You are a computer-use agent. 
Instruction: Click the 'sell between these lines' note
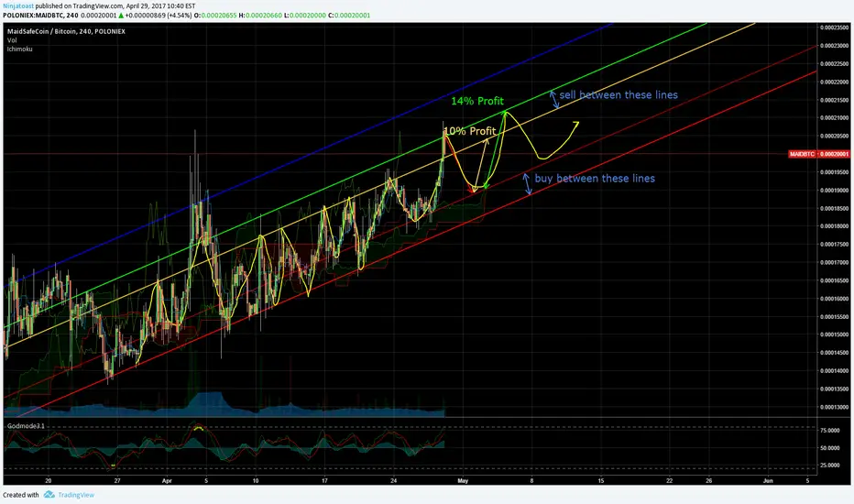point(619,94)
